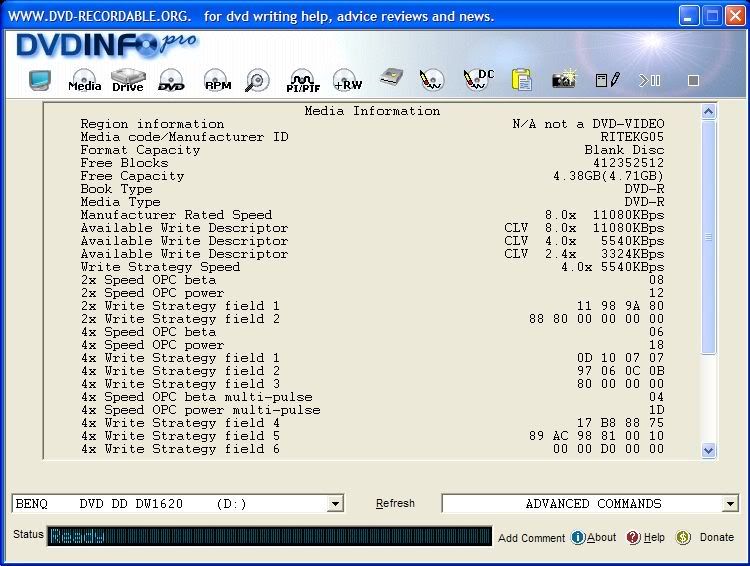Screen dimensions: 750x566
Task: Open the RPM speed test icon
Action: pos(218,80)
